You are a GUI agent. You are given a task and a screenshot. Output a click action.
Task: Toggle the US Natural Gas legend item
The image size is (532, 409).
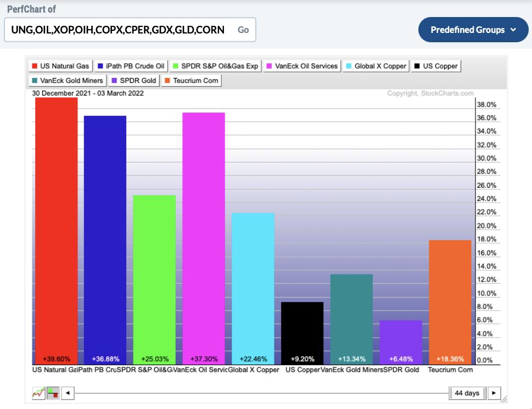[60, 66]
